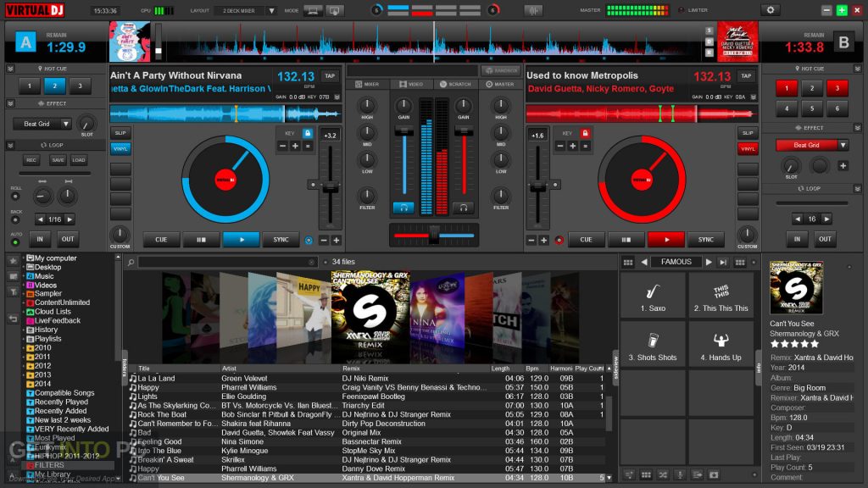This screenshot has height=488, width=868.
Task: Click the sampler star favorite icon at bottom
Action: pos(714,474)
